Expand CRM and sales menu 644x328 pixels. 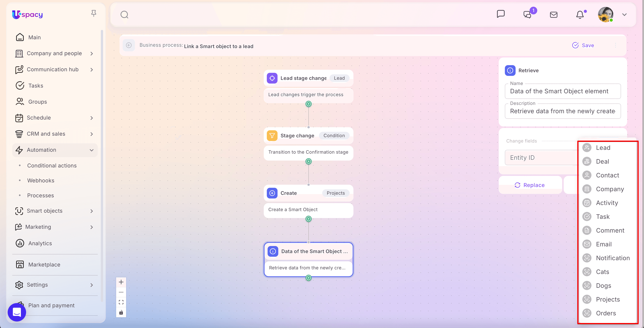[91, 134]
